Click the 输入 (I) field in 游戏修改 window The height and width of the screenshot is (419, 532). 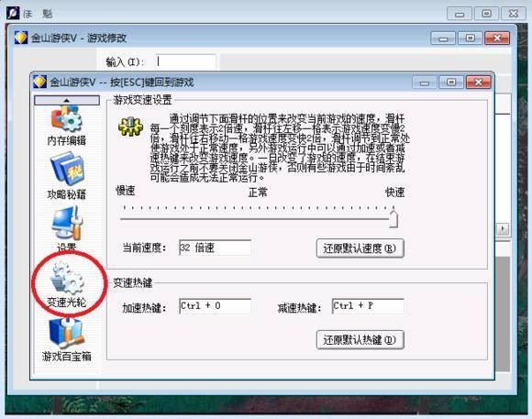186,61
